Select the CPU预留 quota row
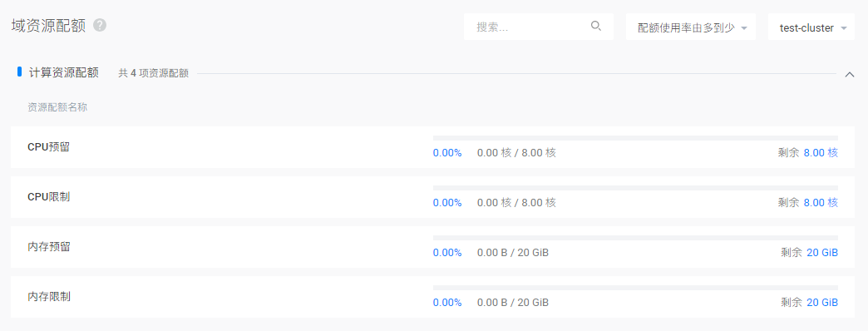This screenshot has height=331, width=868. [x=432, y=147]
